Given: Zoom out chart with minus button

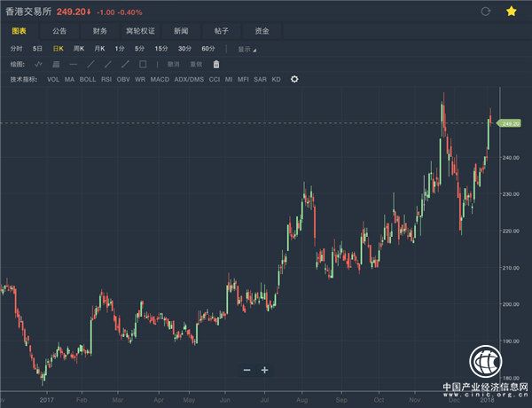Looking at the screenshot, I should click(x=246, y=370).
